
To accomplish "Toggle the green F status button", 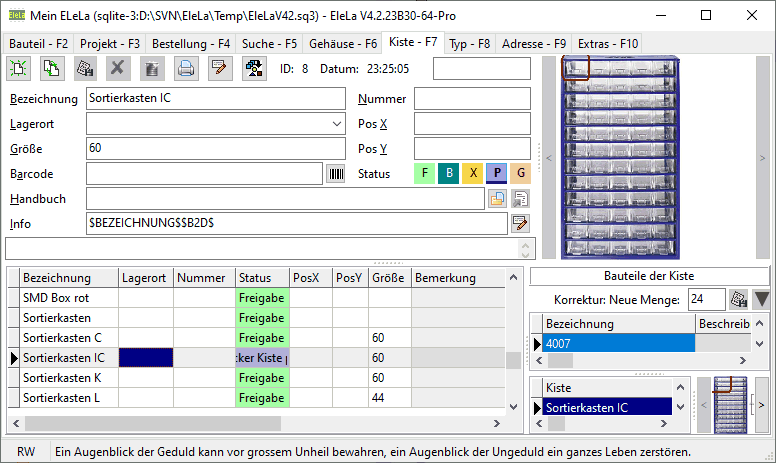I will [x=425, y=174].
